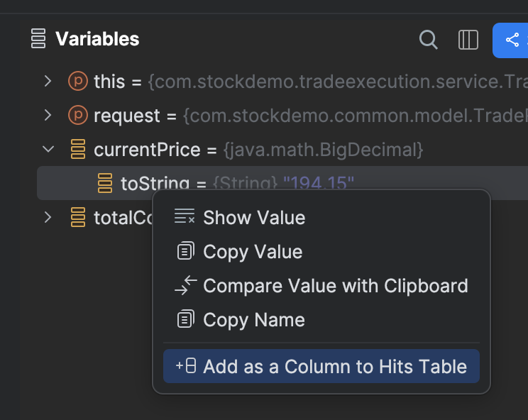
Task: Click the request parameter icon
Action: pyautogui.click(x=77, y=115)
